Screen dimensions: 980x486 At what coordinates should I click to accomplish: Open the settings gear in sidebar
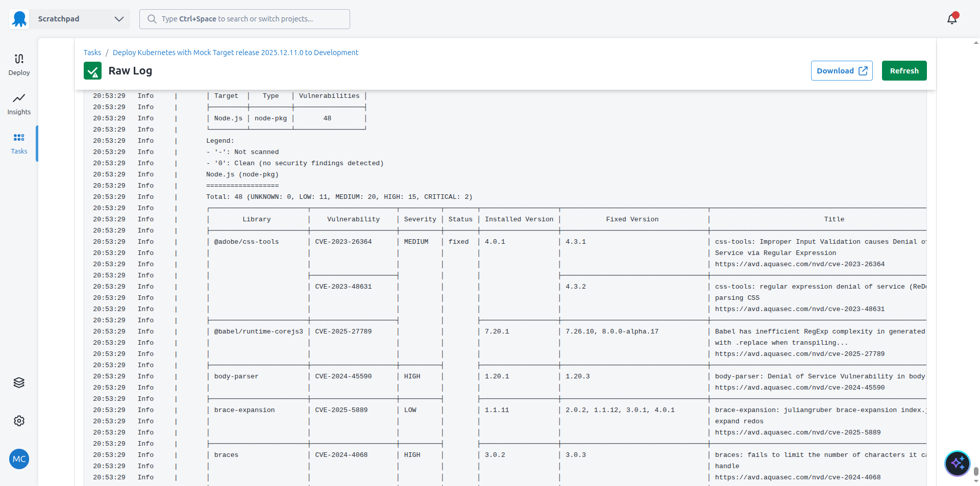click(x=19, y=421)
